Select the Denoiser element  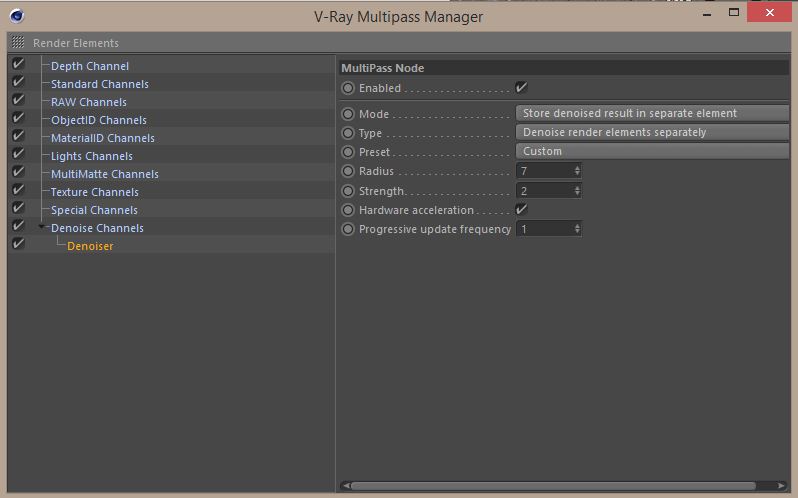pos(90,246)
